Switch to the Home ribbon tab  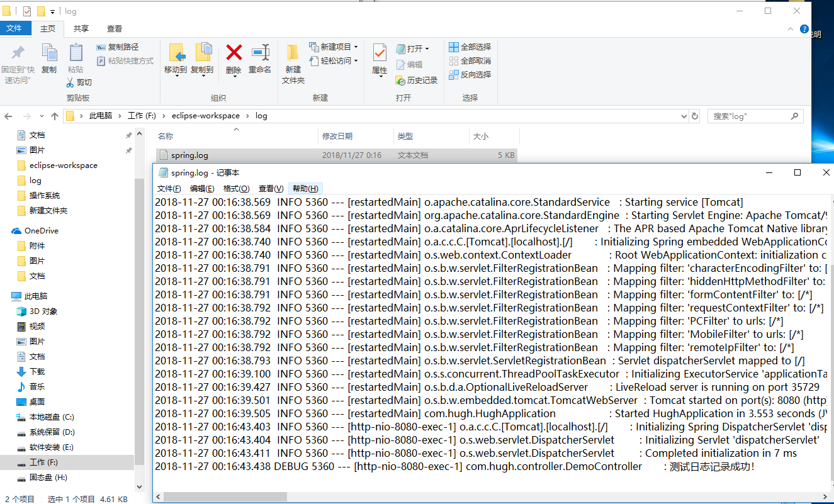tap(48, 29)
